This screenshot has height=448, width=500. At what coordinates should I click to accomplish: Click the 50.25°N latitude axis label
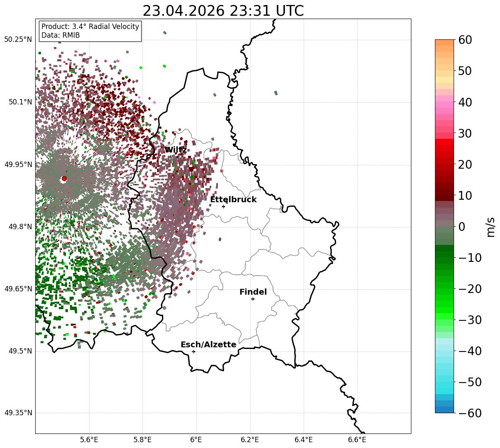(18, 40)
